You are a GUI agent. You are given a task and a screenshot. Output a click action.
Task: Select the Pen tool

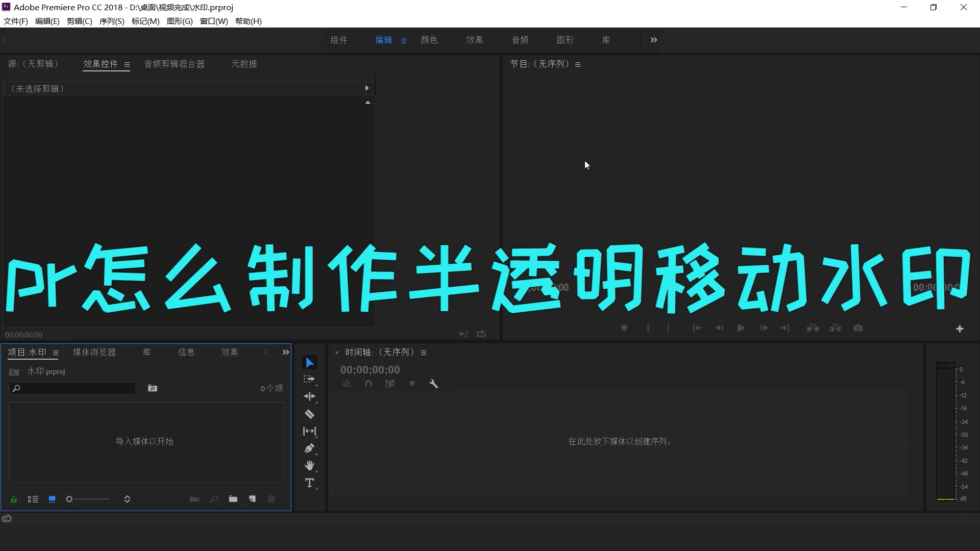[x=309, y=448]
